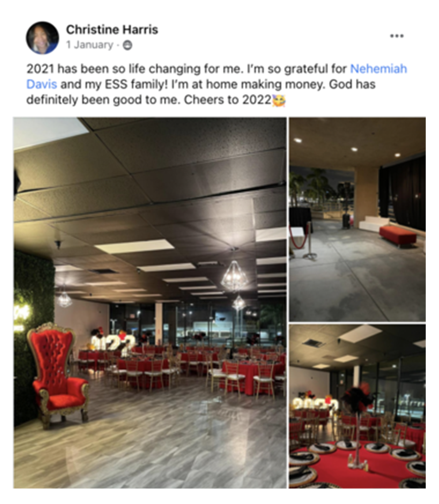439x504 pixels.
Task: Click the diamond chandelier in the hall photo
Action: [x=234, y=275]
